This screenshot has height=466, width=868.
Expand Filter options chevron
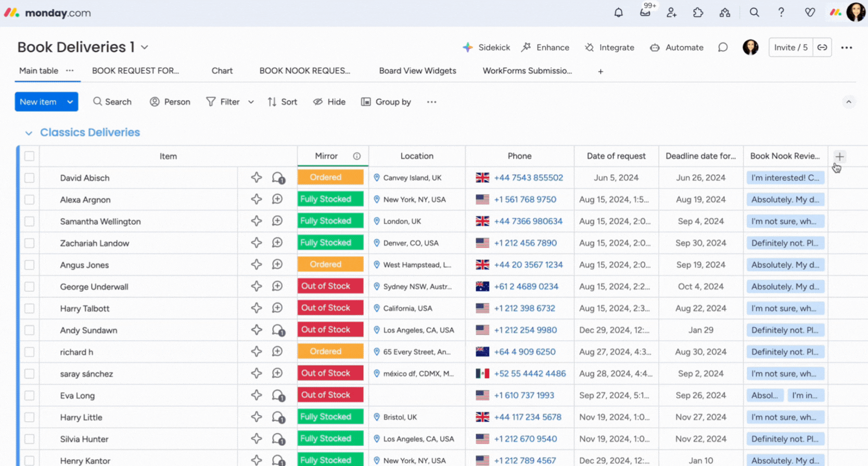point(251,102)
